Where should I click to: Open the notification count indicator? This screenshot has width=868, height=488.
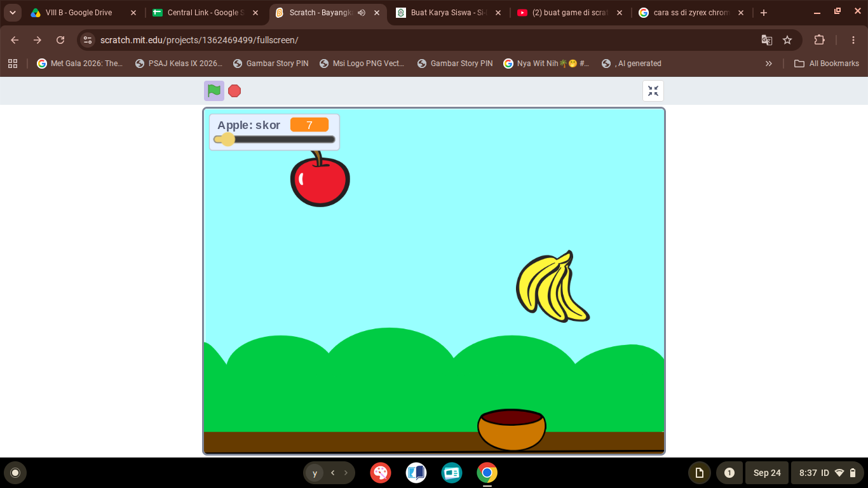click(x=729, y=473)
